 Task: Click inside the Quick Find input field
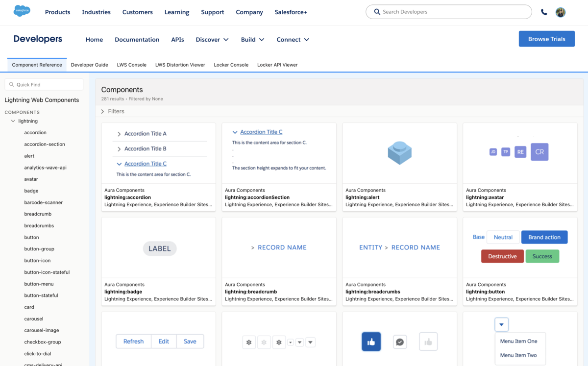[47, 84]
